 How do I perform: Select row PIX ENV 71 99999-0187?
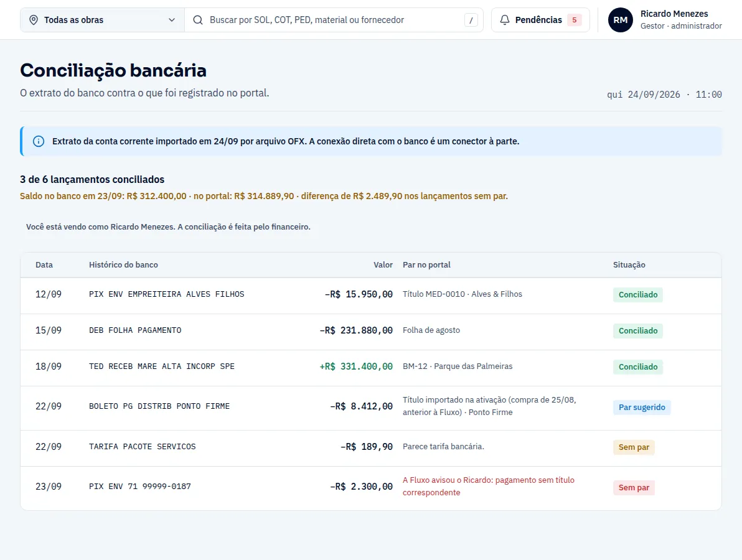[371, 488]
